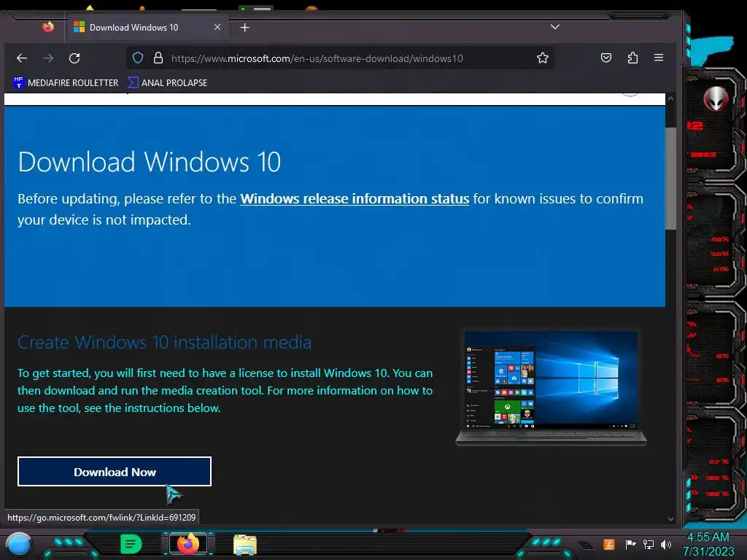Open the second bookmark in bookmarks toolbar
Screen dimensions: 747x560
coord(167,83)
